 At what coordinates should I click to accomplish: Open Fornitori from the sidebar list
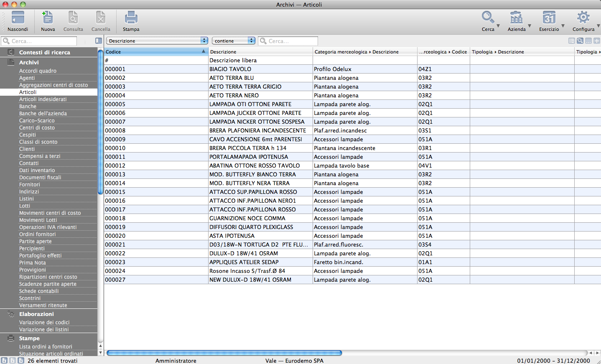tap(30, 185)
